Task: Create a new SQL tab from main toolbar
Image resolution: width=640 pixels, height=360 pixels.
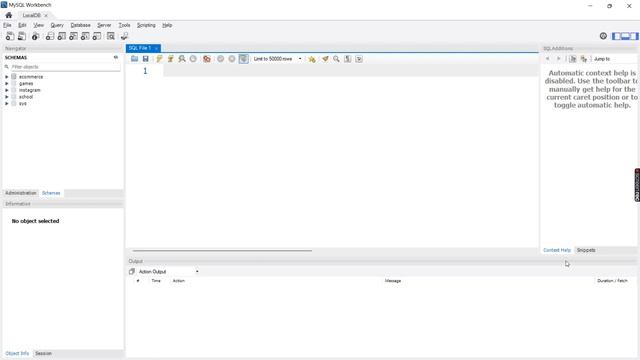Action: (x=10, y=36)
